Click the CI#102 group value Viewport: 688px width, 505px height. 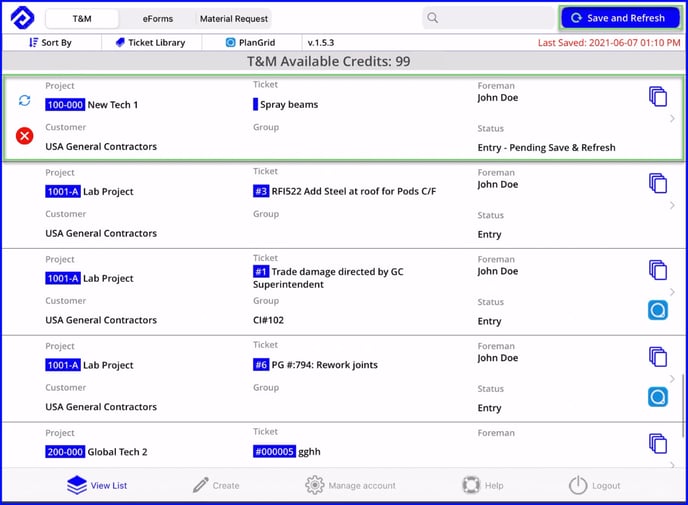[x=268, y=320]
